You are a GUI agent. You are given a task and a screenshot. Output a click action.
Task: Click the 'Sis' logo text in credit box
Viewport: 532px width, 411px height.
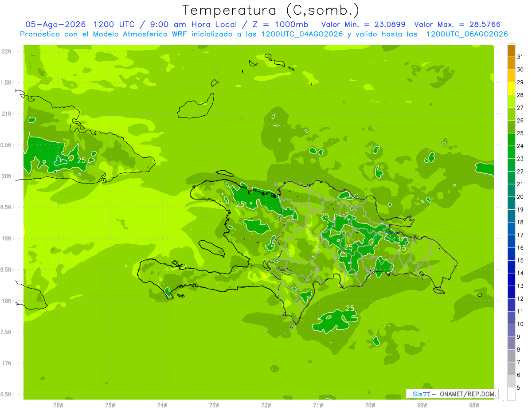click(417, 394)
